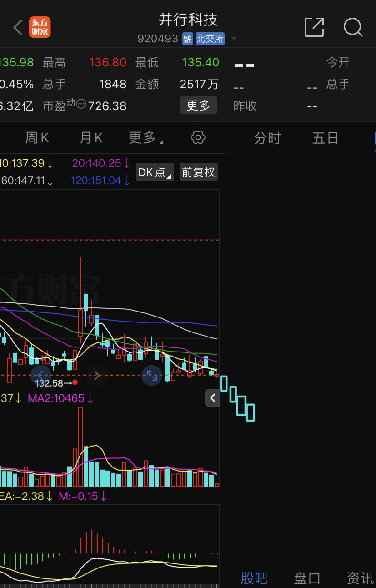
Task: Open the 盘口 bottom tab
Action: pos(307,578)
